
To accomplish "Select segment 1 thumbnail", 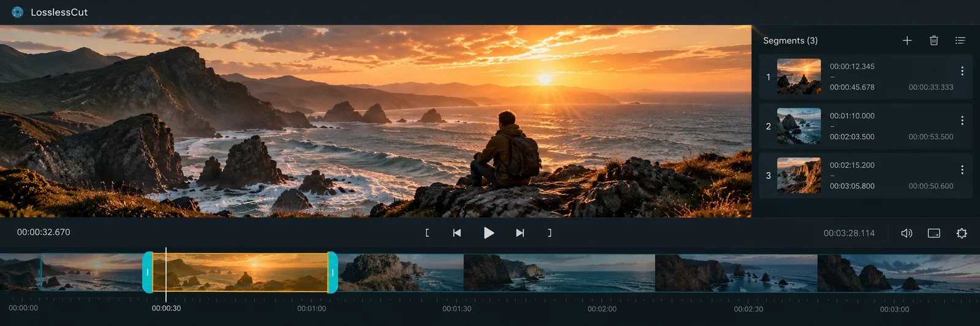I will tap(799, 76).
